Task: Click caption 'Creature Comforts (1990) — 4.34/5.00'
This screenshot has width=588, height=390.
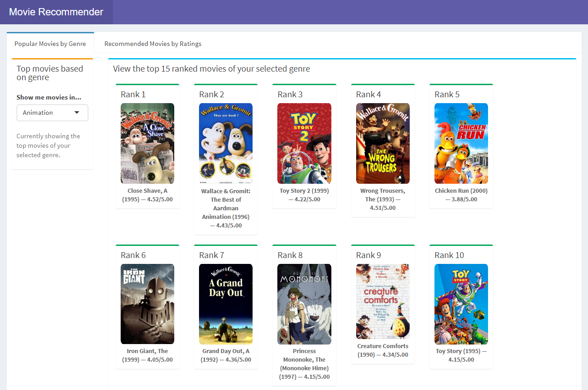Action: (383, 350)
